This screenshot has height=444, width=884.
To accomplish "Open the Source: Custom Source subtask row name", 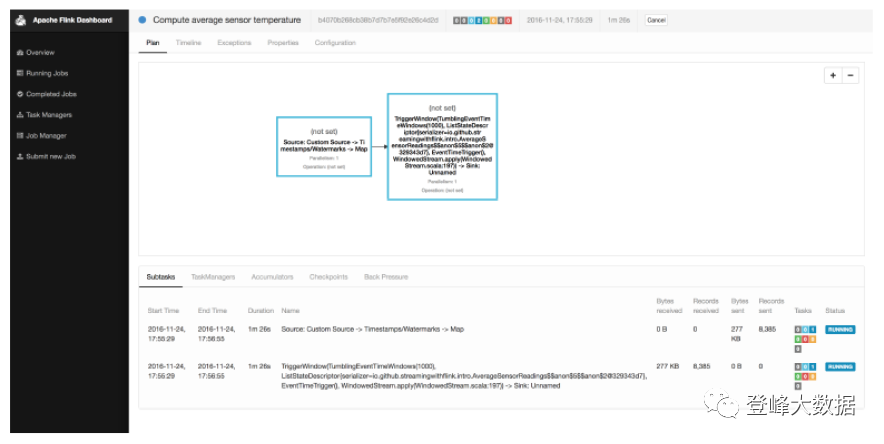I will pyautogui.click(x=373, y=329).
